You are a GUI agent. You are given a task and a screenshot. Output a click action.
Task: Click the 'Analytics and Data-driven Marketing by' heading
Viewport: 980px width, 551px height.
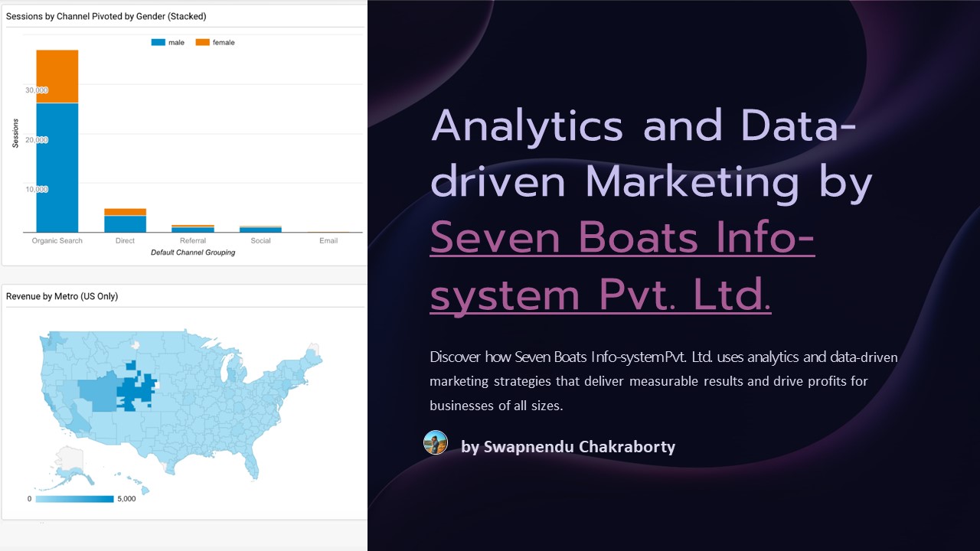point(652,153)
